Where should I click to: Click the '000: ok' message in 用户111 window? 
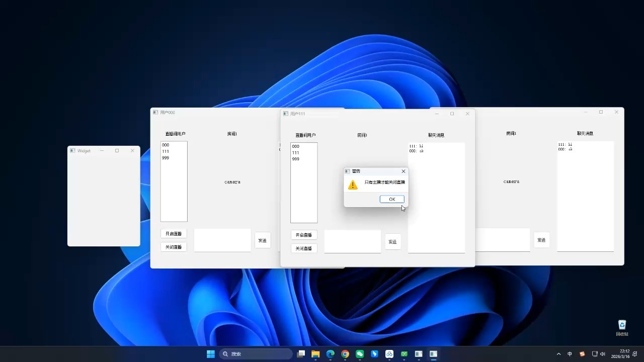click(x=417, y=151)
